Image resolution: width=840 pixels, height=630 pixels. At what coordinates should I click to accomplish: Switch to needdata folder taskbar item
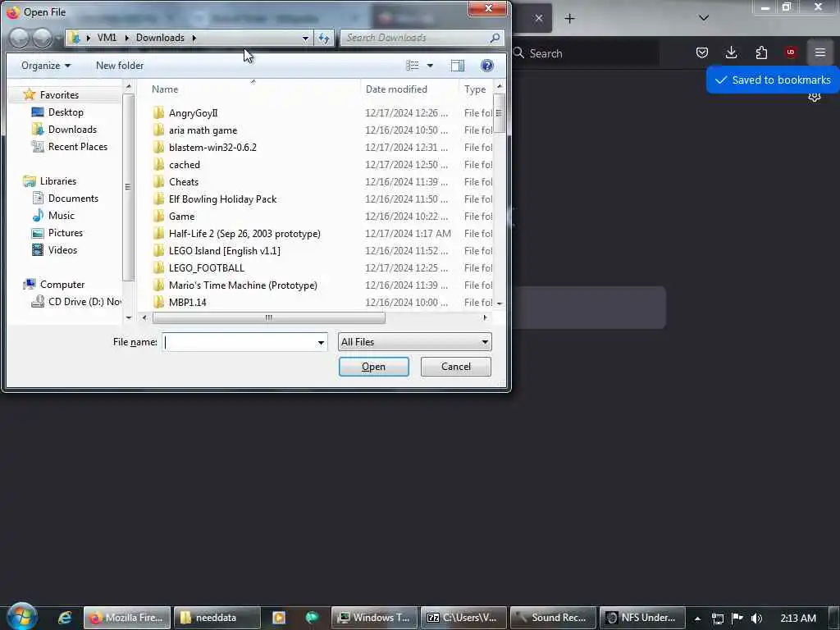coord(217,617)
